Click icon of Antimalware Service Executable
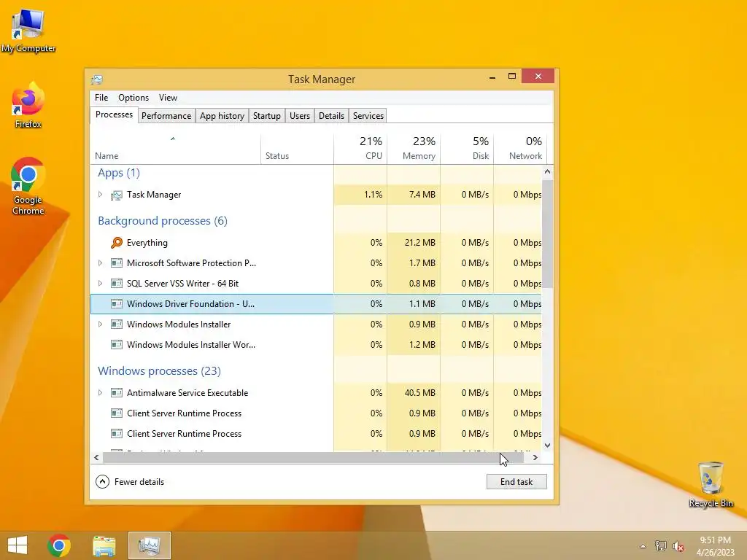 (x=116, y=393)
